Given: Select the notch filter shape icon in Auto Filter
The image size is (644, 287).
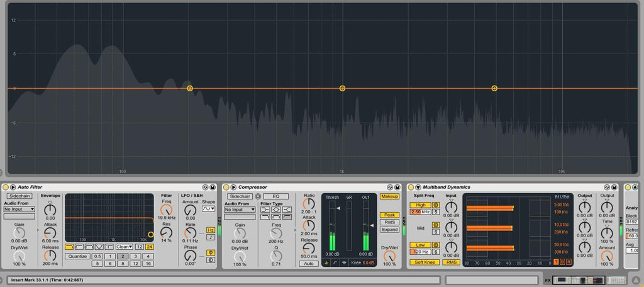Looking at the screenshot, I should [99, 247].
